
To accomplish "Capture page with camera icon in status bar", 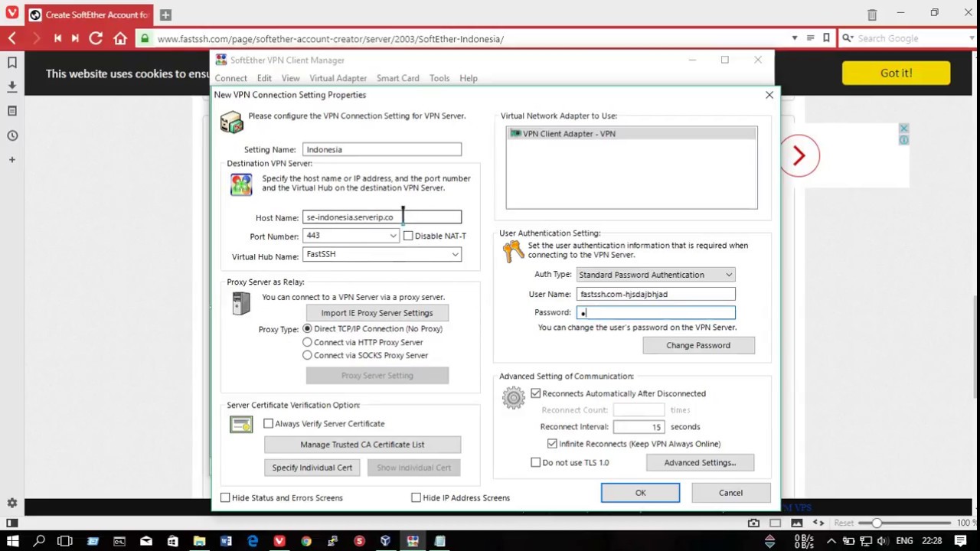I will click(x=754, y=523).
